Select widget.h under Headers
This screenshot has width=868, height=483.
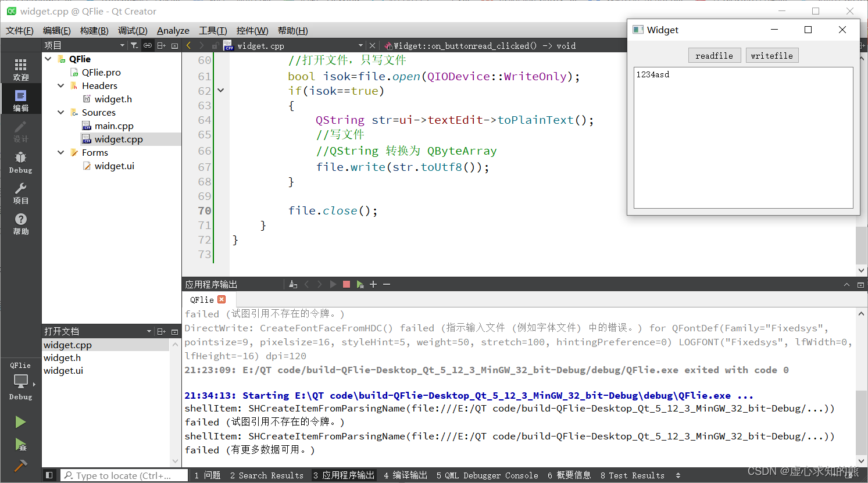113,99
